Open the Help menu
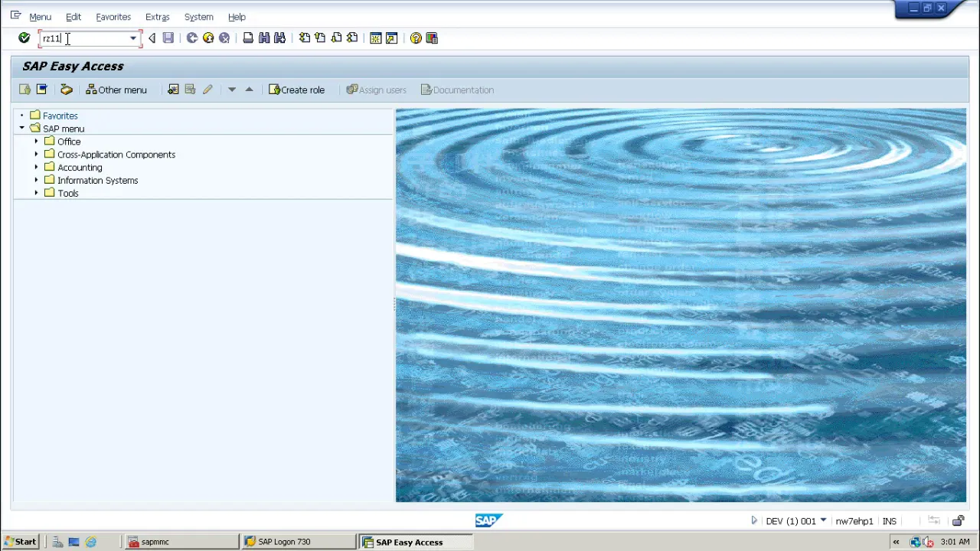The height and width of the screenshot is (551, 980). 237,16
